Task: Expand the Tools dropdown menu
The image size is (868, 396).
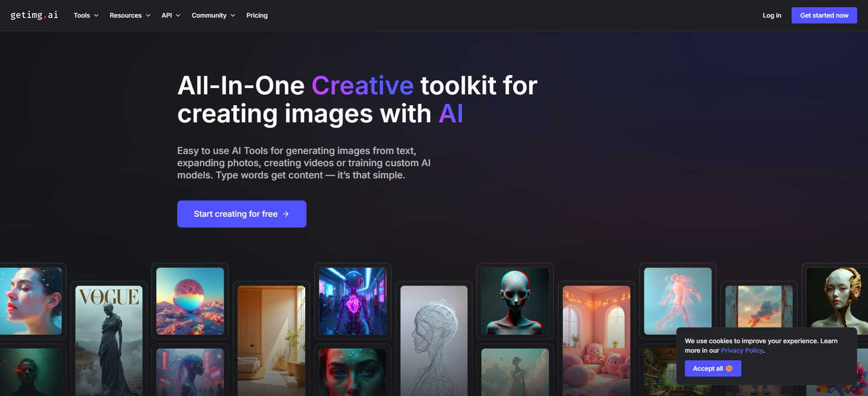Action: (85, 16)
